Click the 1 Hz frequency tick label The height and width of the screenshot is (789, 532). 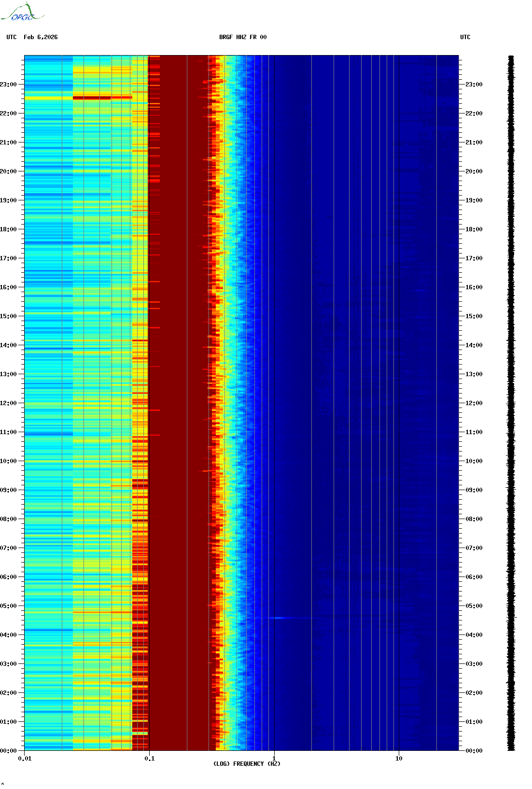coord(274,759)
